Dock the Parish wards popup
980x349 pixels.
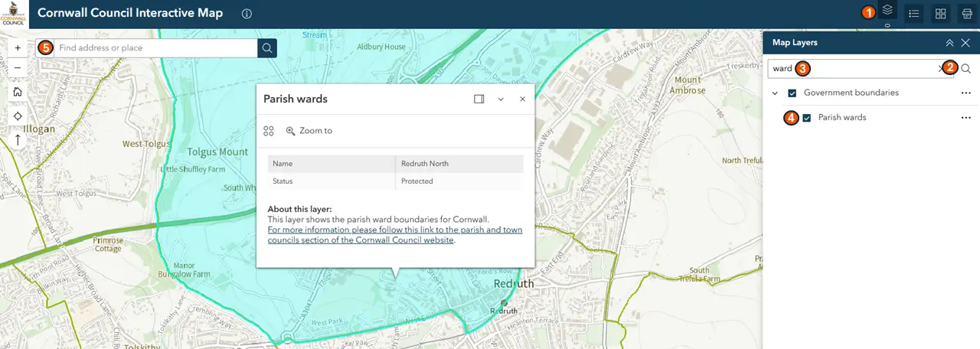479,99
